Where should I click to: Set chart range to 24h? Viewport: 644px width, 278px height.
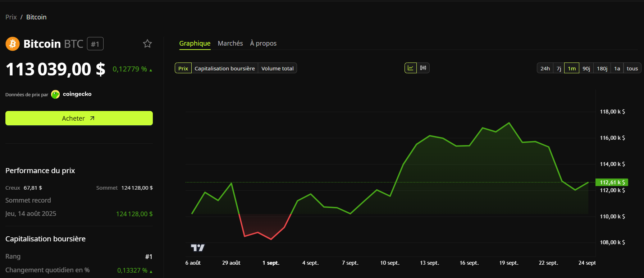point(545,68)
